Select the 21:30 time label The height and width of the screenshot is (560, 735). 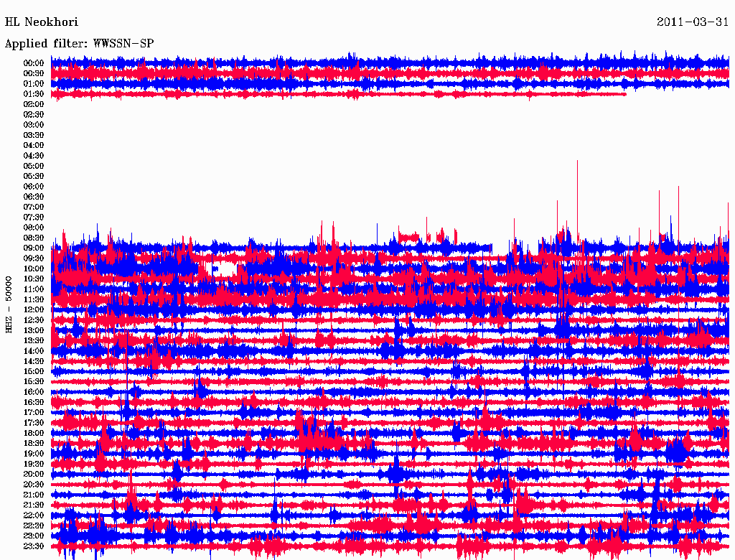tap(33, 505)
